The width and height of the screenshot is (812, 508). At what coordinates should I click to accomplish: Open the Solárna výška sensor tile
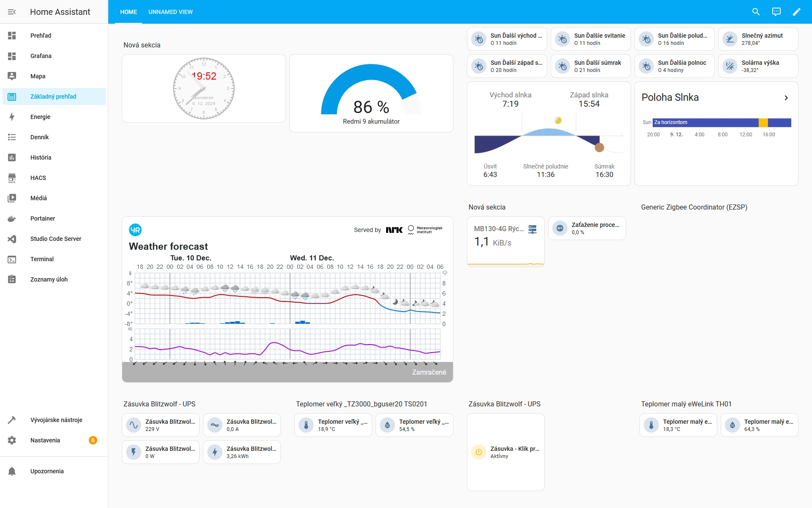point(758,66)
